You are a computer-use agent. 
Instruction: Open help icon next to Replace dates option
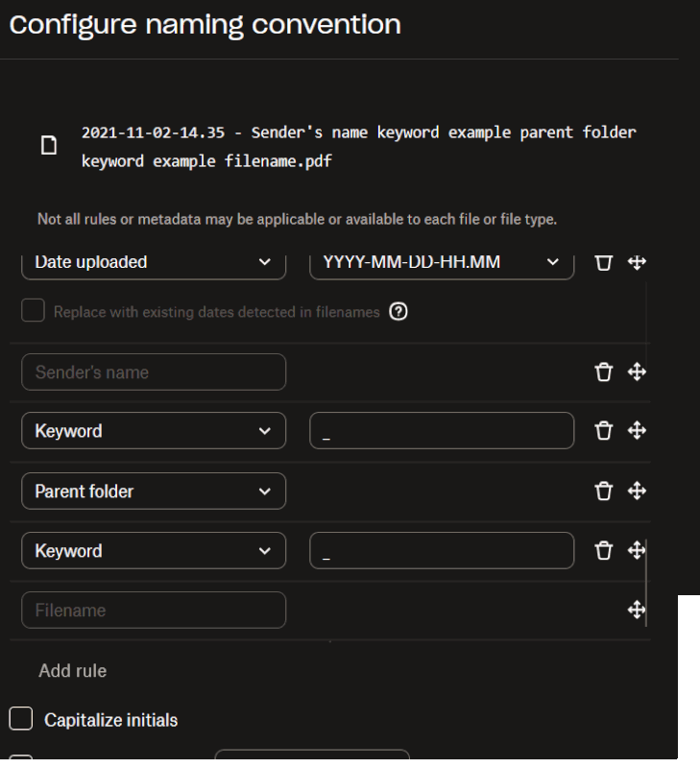click(x=399, y=311)
